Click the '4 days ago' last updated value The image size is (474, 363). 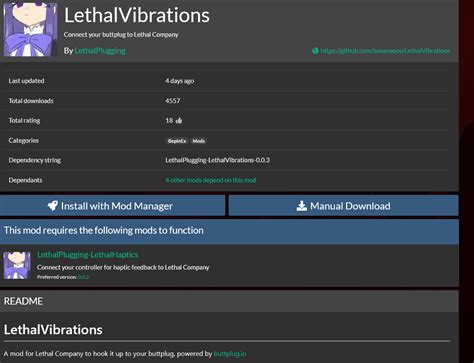(x=180, y=81)
